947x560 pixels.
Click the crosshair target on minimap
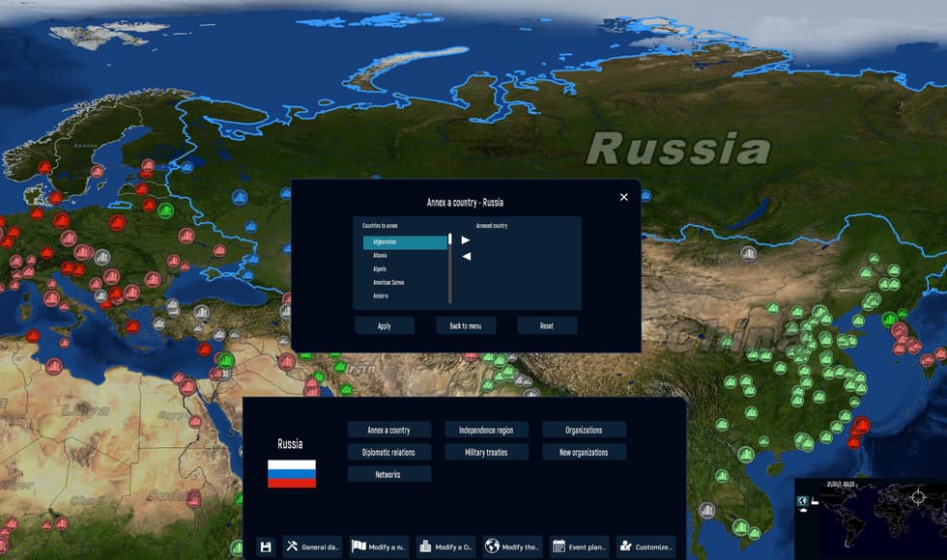pos(918,496)
